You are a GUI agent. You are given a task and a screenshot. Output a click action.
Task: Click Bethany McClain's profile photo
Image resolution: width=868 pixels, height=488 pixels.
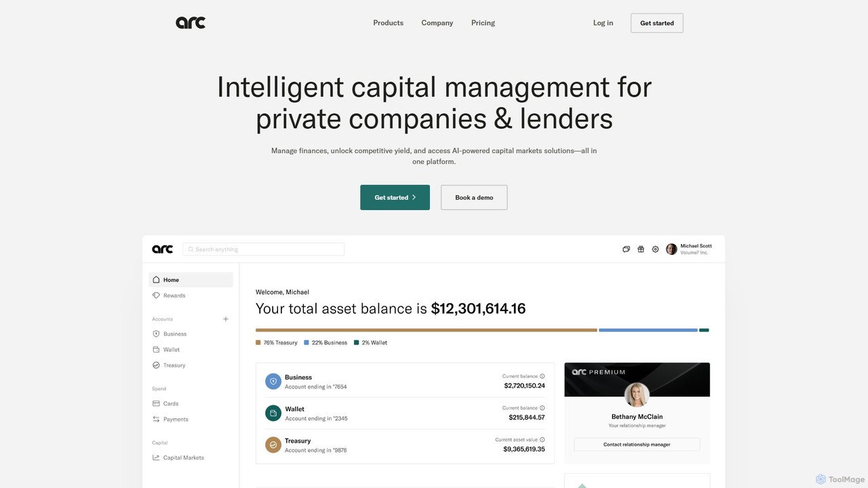point(637,394)
